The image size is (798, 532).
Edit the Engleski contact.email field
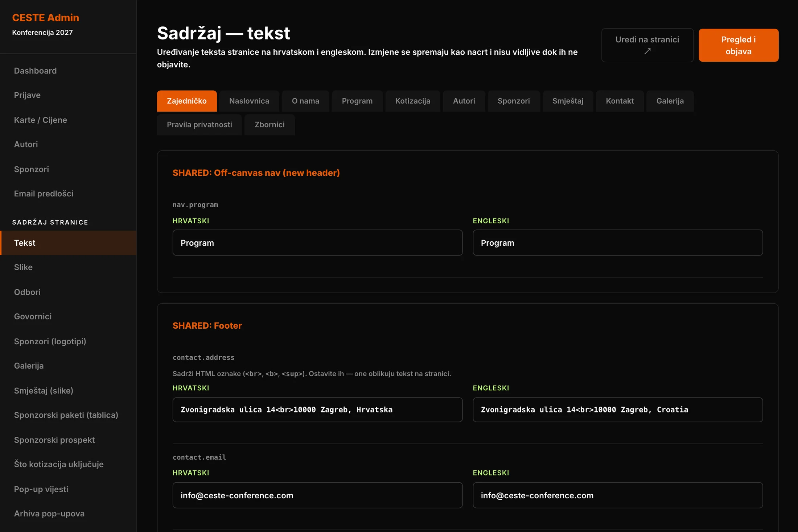pos(618,495)
